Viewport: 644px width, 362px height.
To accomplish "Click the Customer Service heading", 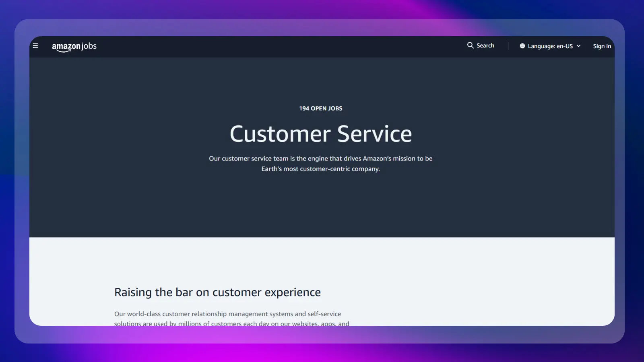I will point(321,134).
